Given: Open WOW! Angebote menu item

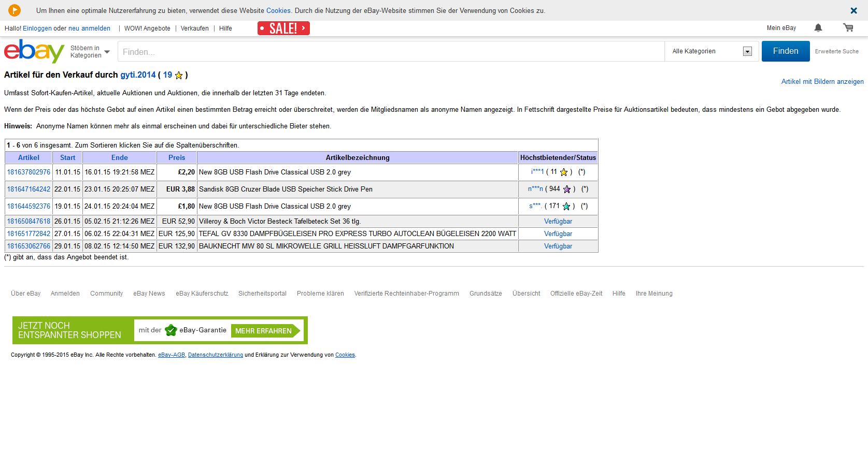Looking at the screenshot, I should coord(147,28).
